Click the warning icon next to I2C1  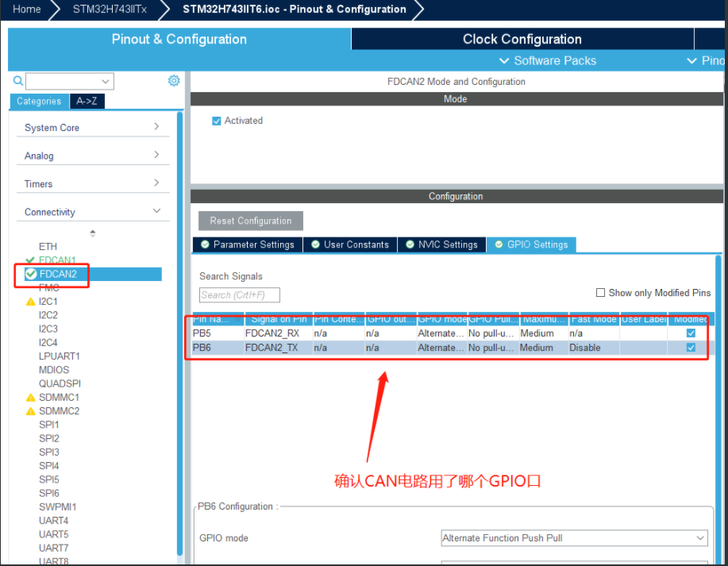31,302
